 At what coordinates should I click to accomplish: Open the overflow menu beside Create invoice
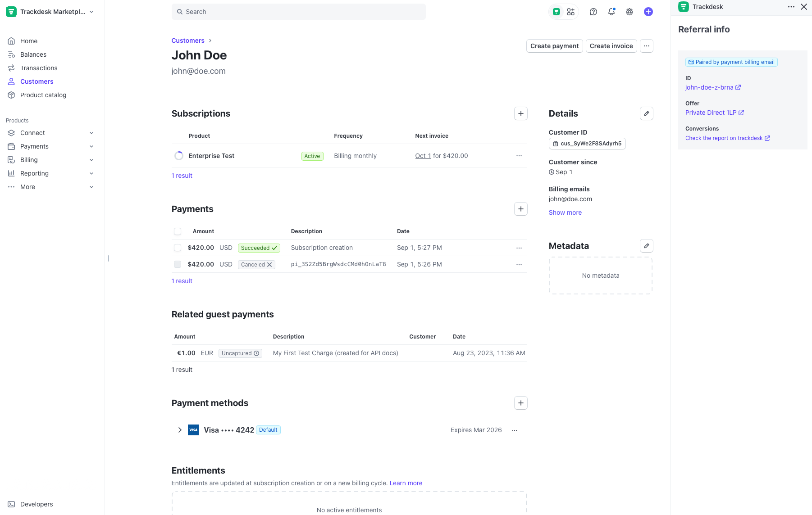pos(647,46)
